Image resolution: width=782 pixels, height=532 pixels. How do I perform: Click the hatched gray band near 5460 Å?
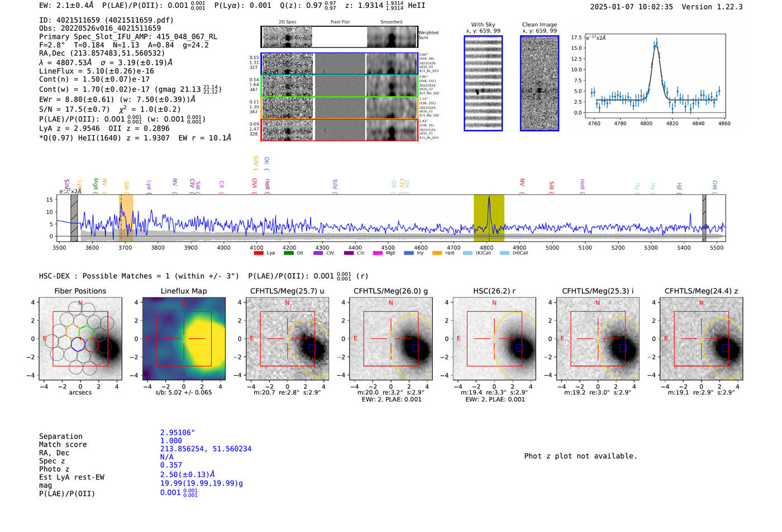(x=704, y=218)
